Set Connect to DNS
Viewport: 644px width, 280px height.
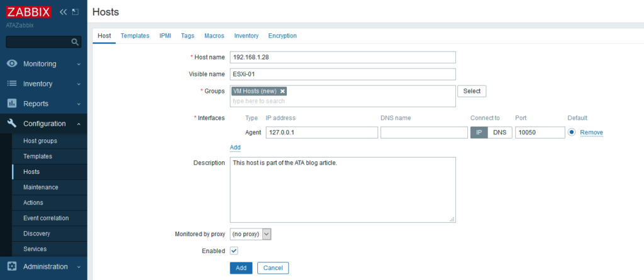coord(500,132)
